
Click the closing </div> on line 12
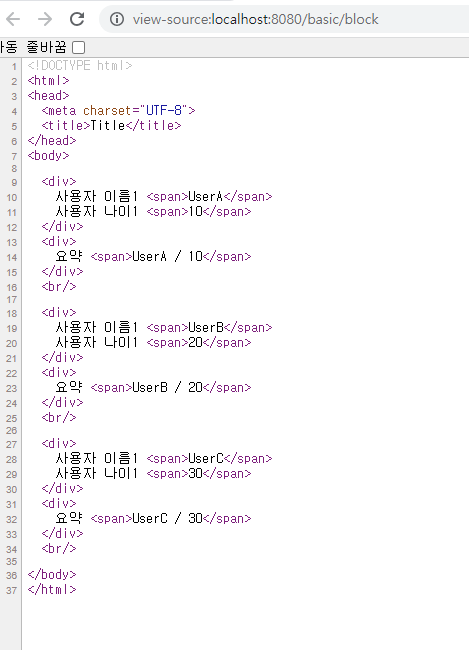pyautogui.click(x=62, y=226)
